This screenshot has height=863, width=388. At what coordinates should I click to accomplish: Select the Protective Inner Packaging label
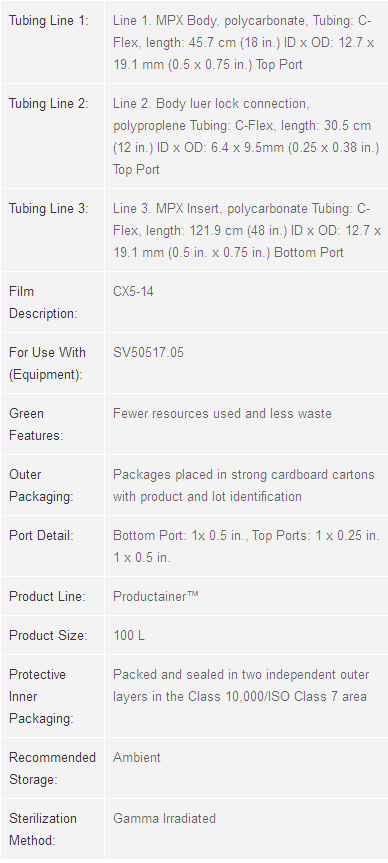click(37, 696)
